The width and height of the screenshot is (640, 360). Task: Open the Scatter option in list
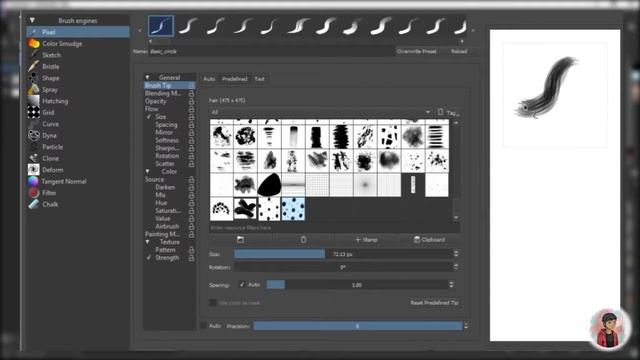[165, 164]
